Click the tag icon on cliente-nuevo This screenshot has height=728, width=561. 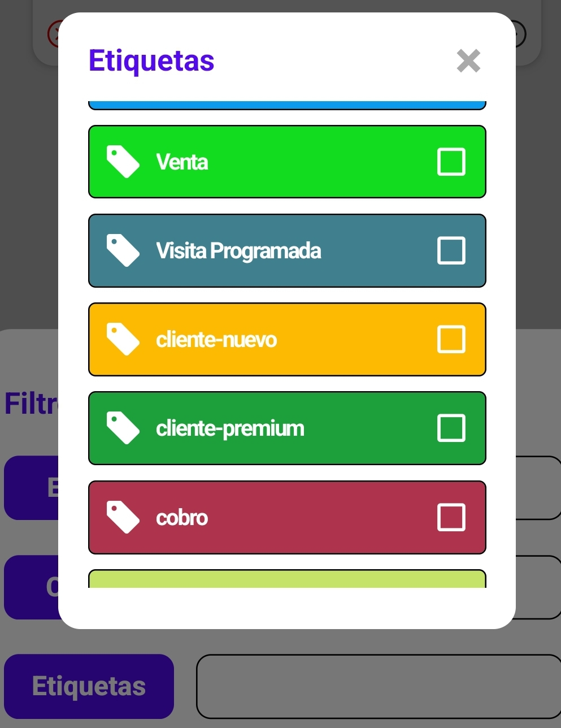click(123, 339)
